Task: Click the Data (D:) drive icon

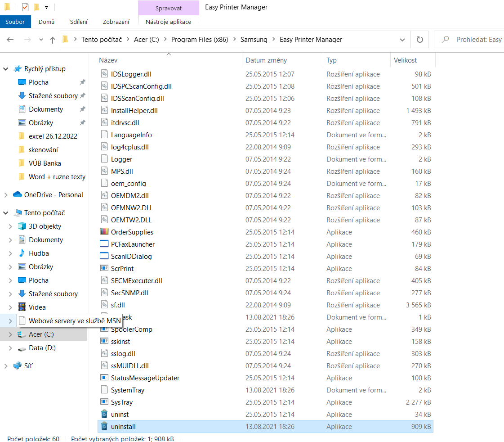Action: [x=22, y=348]
